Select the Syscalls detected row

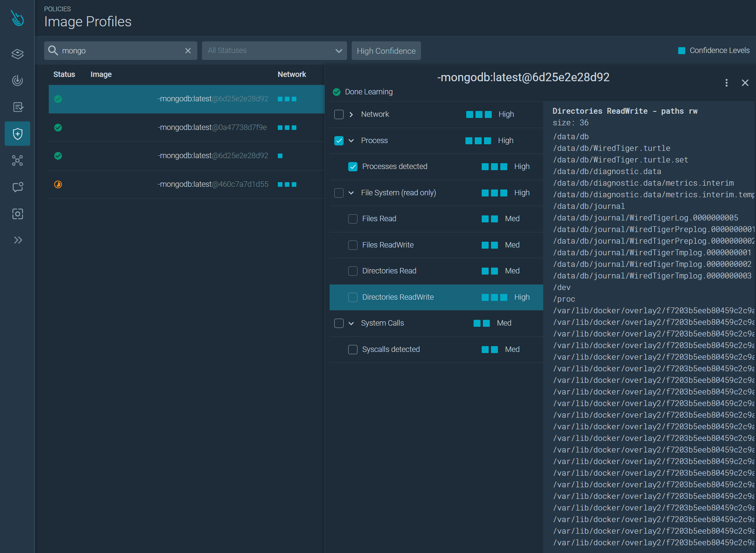tap(391, 349)
